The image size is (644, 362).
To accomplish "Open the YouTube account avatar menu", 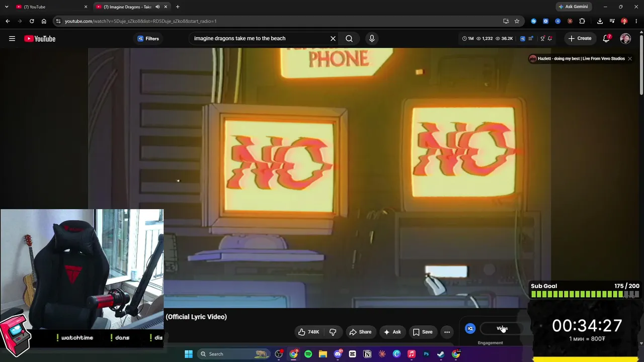I will pyautogui.click(x=625, y=38).
